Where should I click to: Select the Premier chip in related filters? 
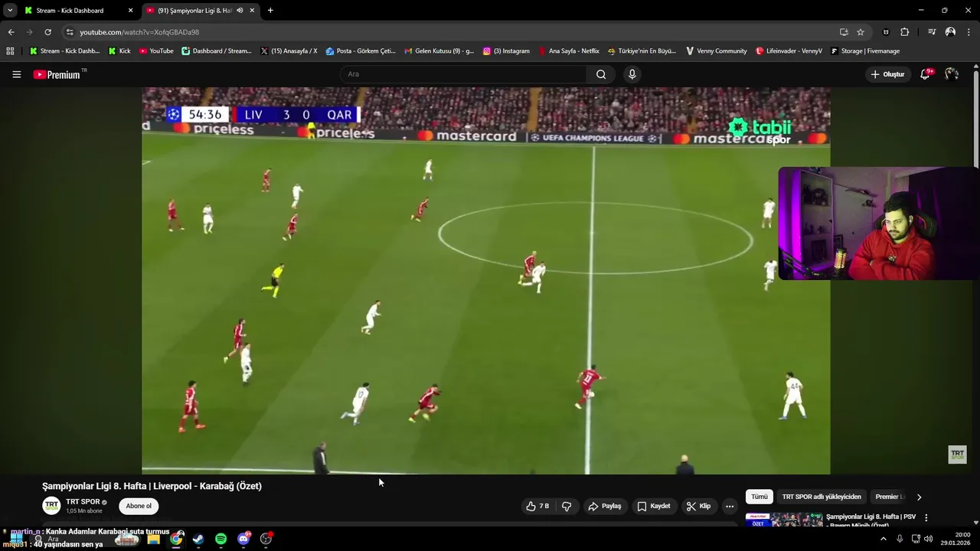coord(890,497)
